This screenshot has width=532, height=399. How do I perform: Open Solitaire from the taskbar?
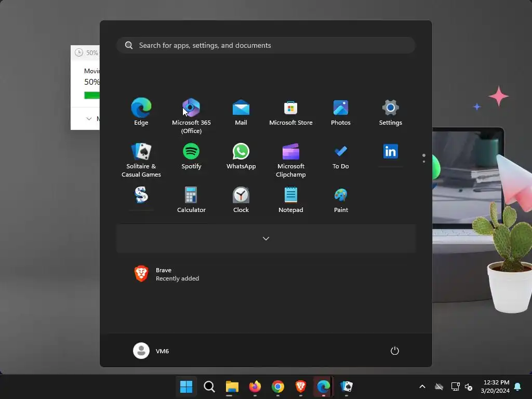pyautogui.click(x=347, y=387)
